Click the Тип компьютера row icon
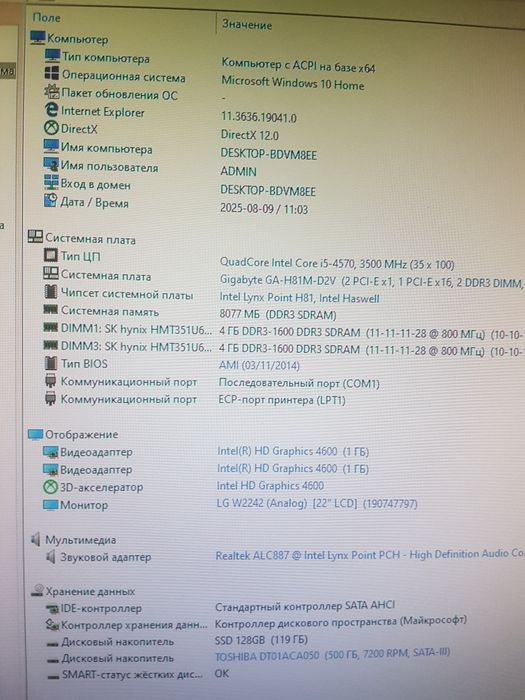The image size is (525, 700). click(52, 56)
